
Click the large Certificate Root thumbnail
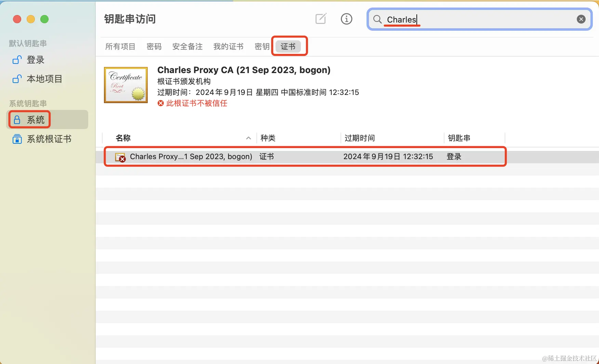126,85
